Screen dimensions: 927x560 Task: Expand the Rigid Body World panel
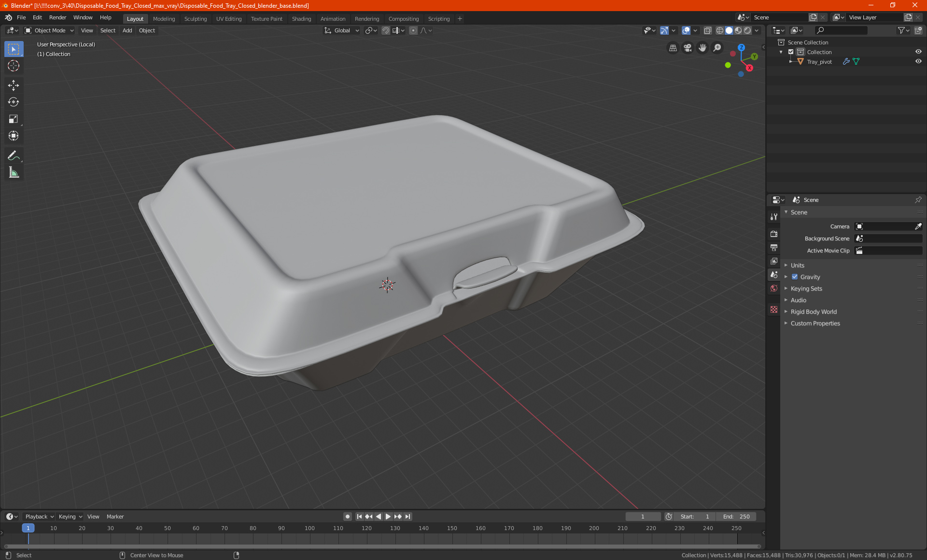[814, 312]
